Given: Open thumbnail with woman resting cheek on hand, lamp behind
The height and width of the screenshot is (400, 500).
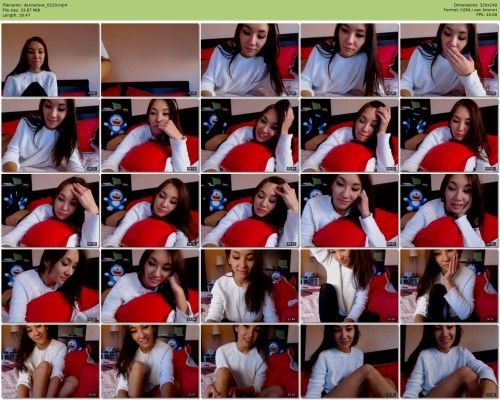Looking at the screenshot, I should coord(449,286).
